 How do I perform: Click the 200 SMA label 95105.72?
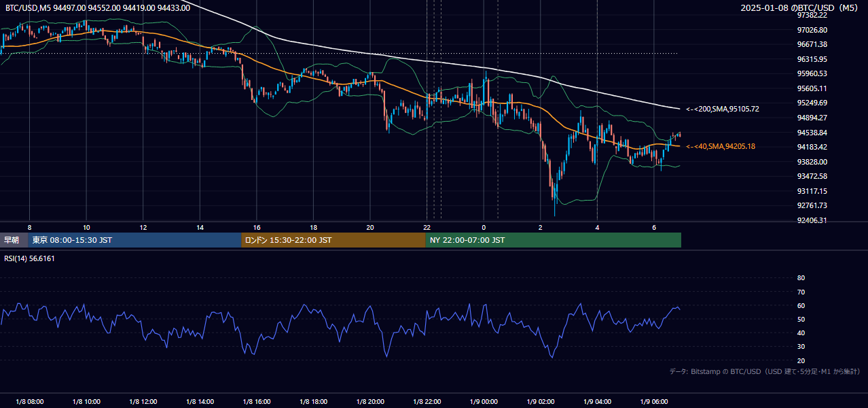pyautogui.click(x=722, y=109)
